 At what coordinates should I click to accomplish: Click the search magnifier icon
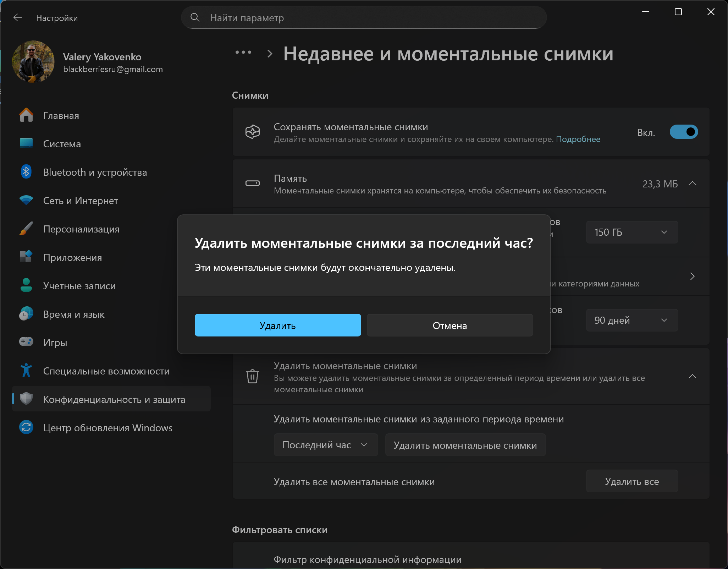coord(195,17)
